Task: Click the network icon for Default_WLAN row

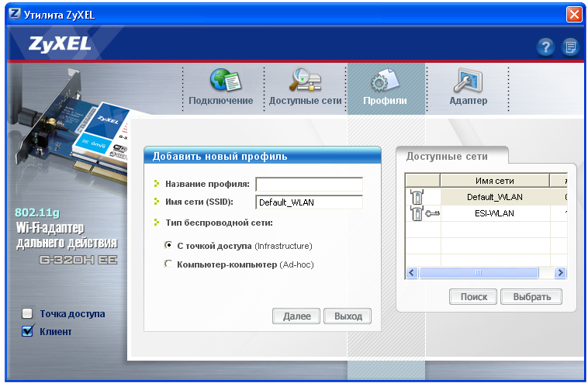Action: point(417,196)
